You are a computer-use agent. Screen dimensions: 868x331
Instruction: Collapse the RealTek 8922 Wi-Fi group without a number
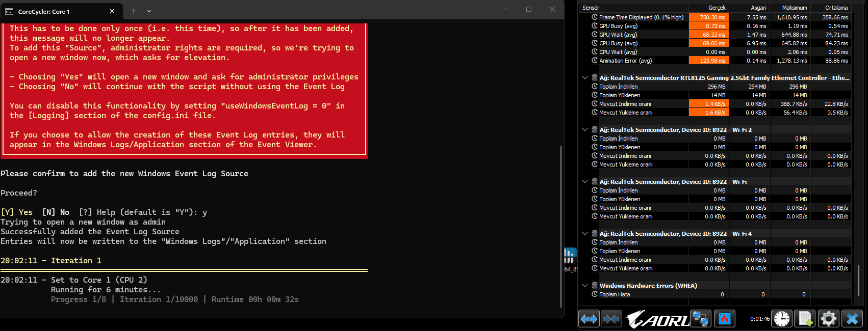pos(585,182)
